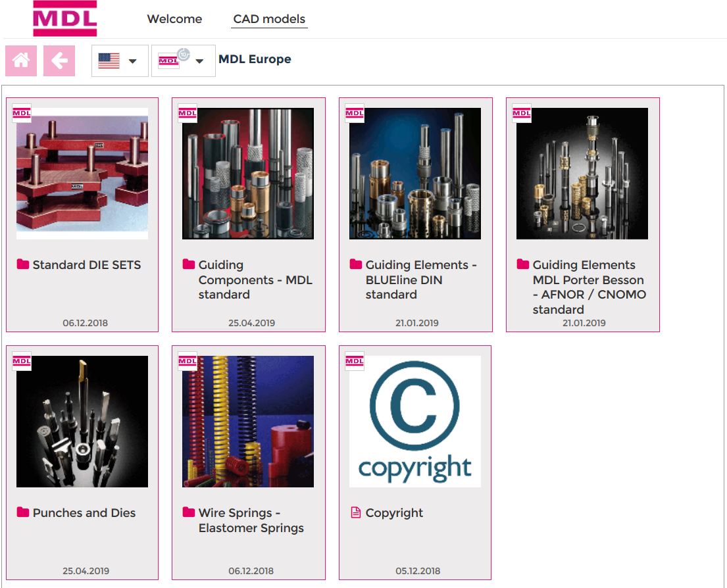Image resolution: width=727 pixels, height=588 pixels.
Task: Select the CAD models tab
Action: pyautogui.click(x=269, y=19)
